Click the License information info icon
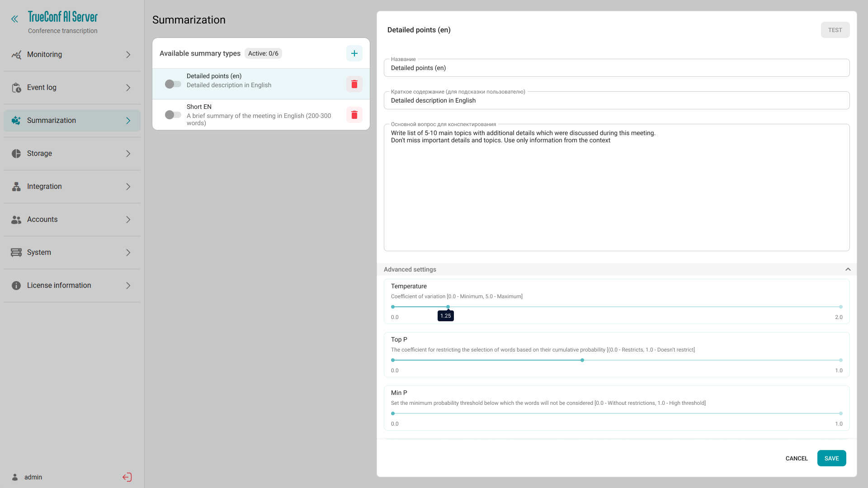868x488 pixels. coord(16,286)
